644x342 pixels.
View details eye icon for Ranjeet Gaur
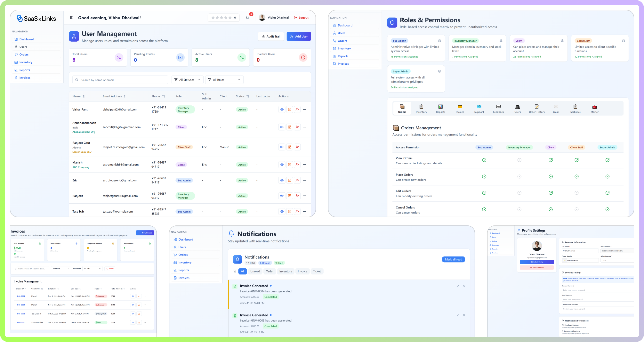282,147
